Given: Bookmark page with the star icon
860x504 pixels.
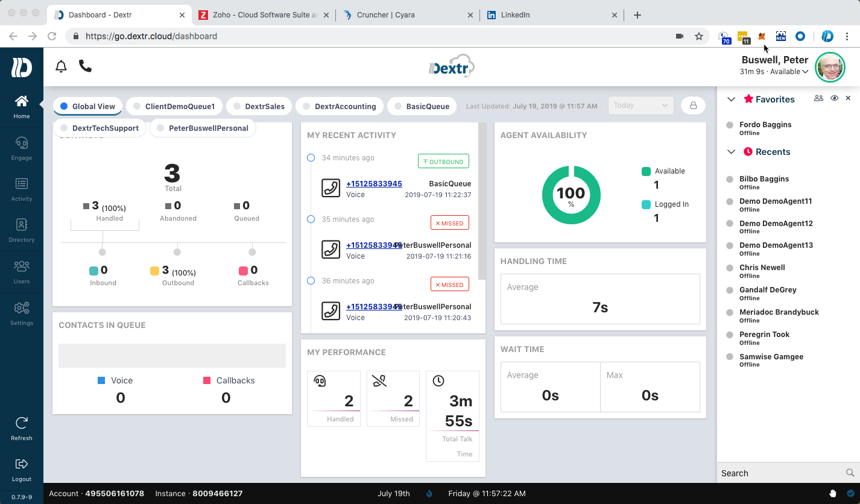Looking at the screenshot, I should pos(699,36).
